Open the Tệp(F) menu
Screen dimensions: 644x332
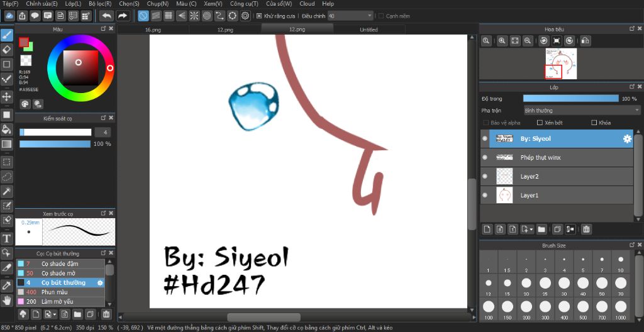pyautogui.click(x=11, y=4)
